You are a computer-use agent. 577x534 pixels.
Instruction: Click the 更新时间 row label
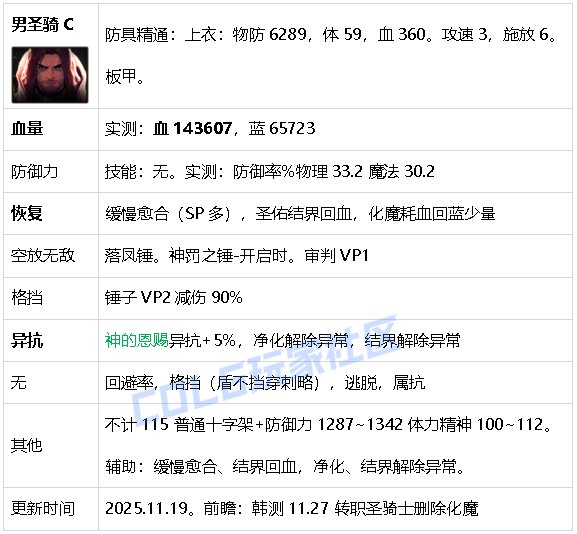tap(43, 509)
